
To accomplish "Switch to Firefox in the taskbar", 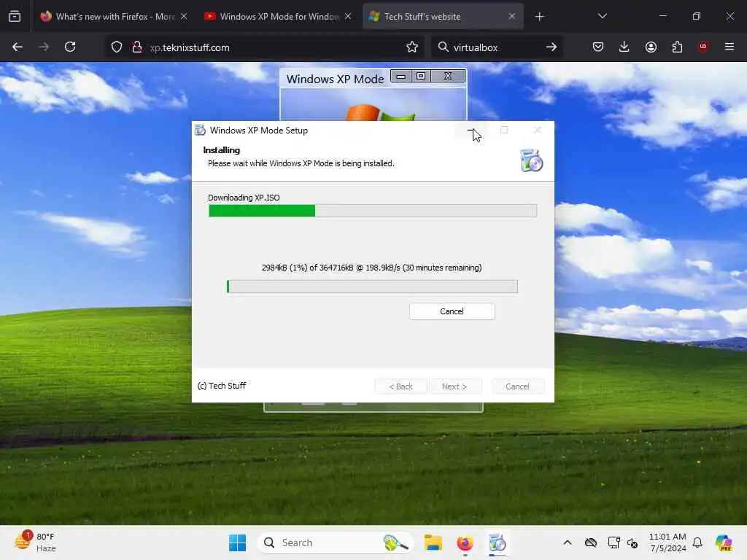I will pyautogui.click(x=465, y=542).
